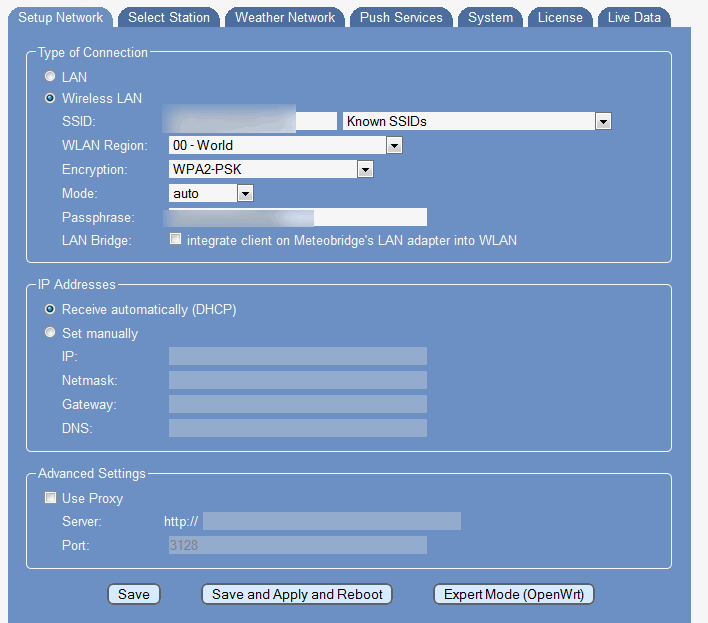This screenshot has height=623, width=708.
Task: Open the System tab
Action: (490, 17)
